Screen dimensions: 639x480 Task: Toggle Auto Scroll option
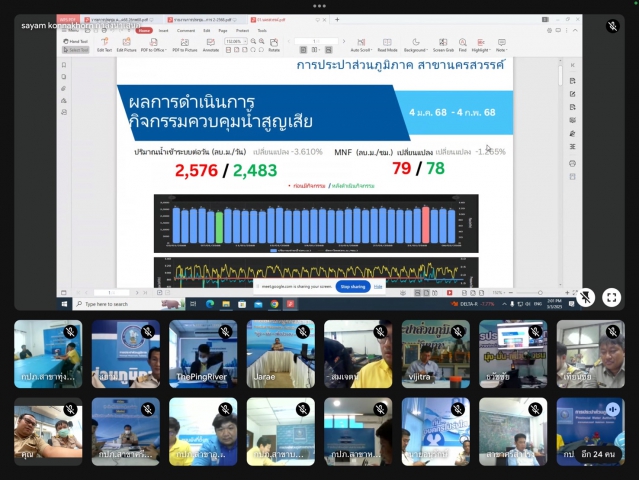359,45
